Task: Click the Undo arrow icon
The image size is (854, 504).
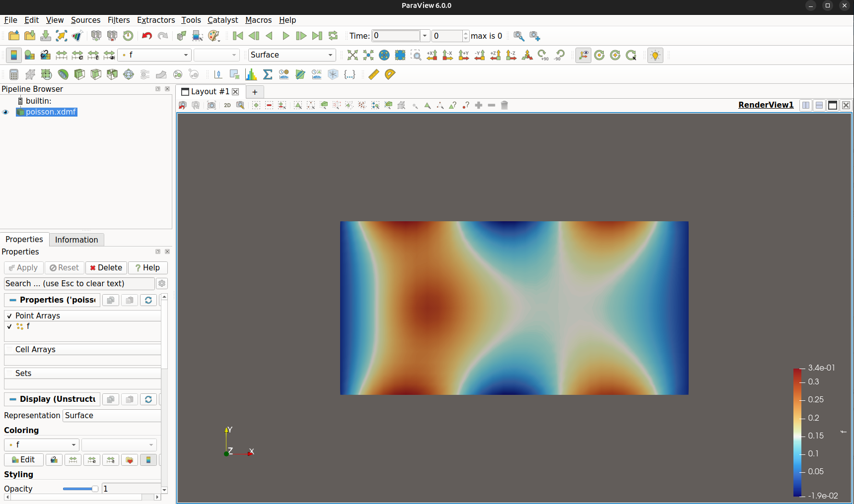Action: coord(147,36)
